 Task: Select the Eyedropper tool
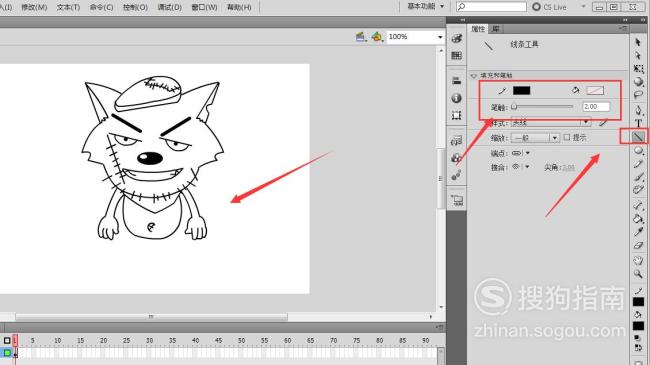click(638, 232)
